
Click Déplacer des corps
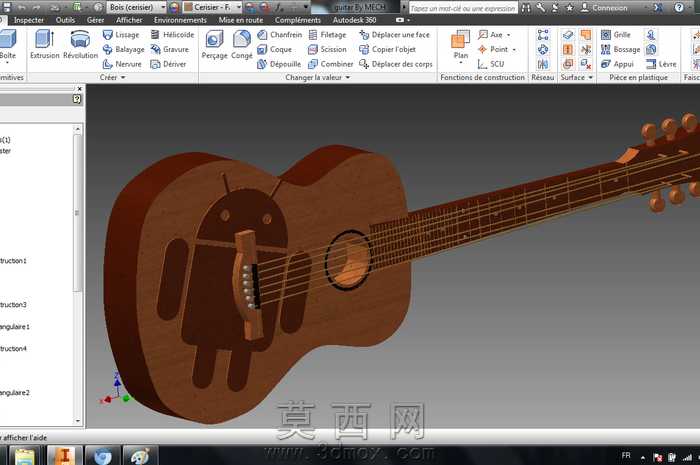(x=396, y=64)
